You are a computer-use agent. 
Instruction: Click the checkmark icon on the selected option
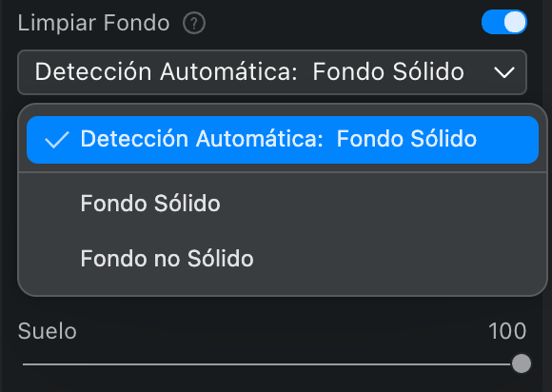tap(57, 140)
